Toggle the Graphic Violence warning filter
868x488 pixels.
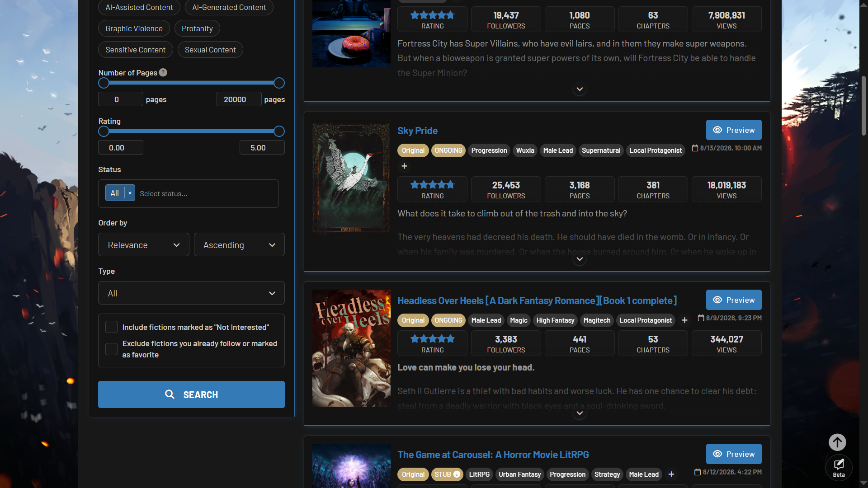tap(134, 28)
